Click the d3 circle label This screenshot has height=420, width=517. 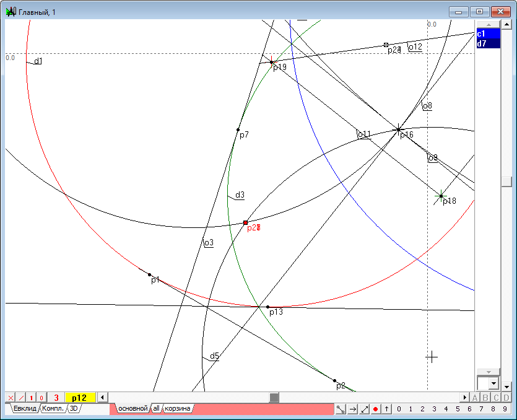(240, 195)
